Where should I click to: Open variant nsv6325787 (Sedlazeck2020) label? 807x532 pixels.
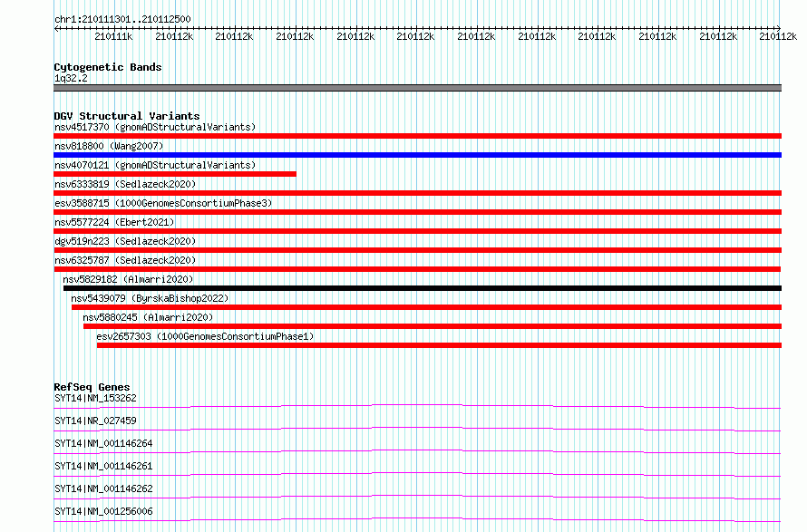tap(125, 260)
